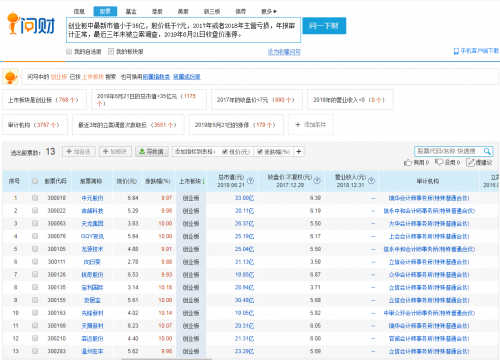Click the magnifier icon in stock quick search
This screenshot has width=500, height=360.
pyautogui.click(x=487, y=151)
